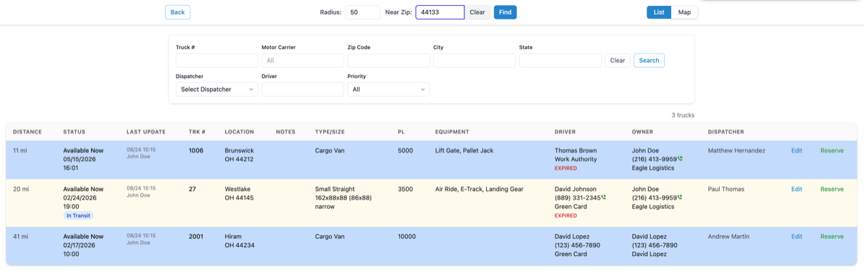Click the OWNER column header
The width and height of the screenshot is (868, 279).
pyautogui.click(x=642, y=132)
